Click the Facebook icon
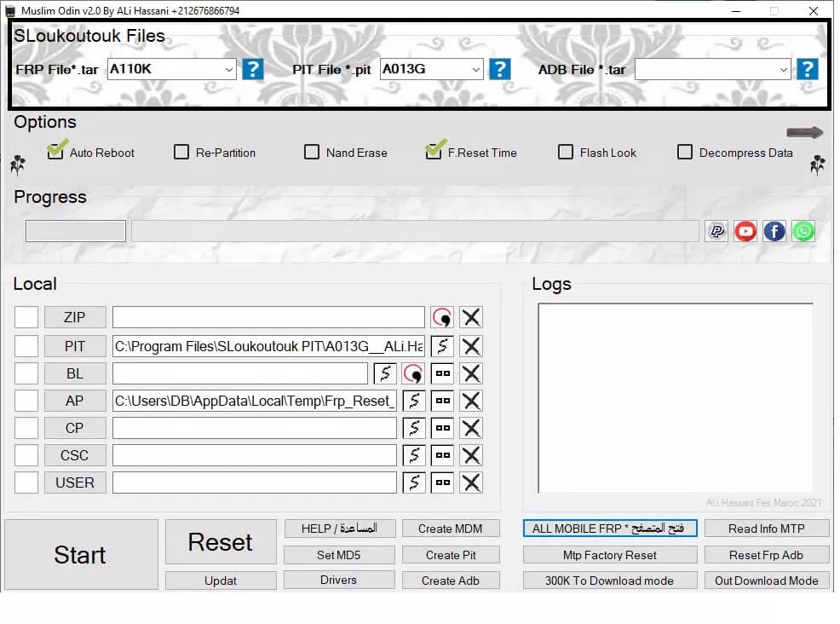The width and height of the screenshot is (840, 624). tap(774, 231)
